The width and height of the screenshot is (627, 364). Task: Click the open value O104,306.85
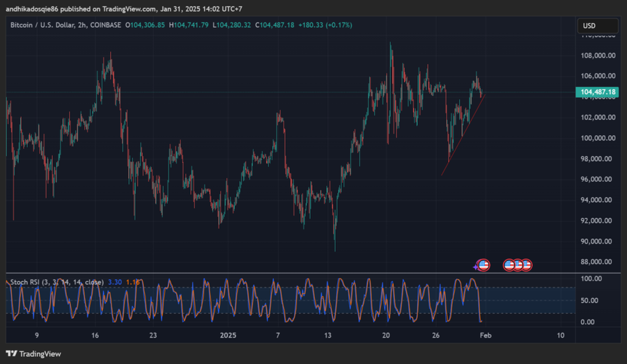pyautogui.click(x=145, y=25)
